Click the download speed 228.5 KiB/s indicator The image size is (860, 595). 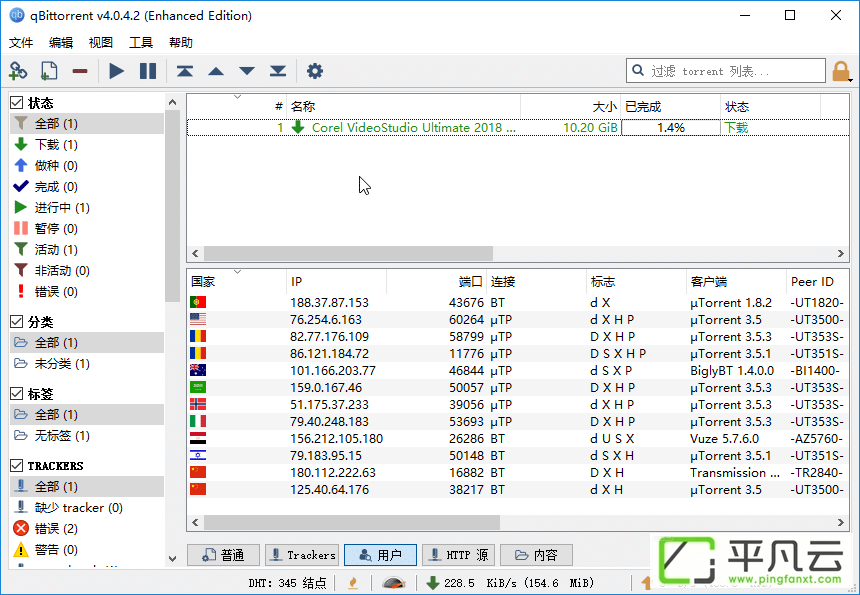click(x=510, y=582)
